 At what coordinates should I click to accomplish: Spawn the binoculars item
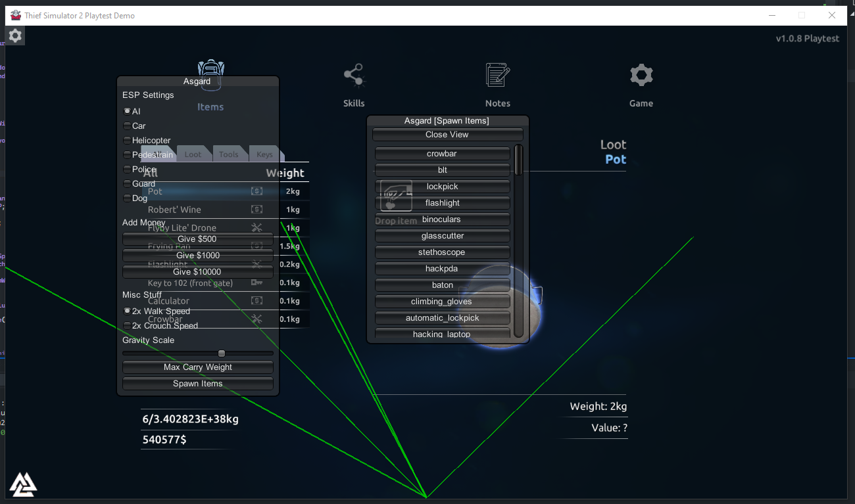[442, 219]
